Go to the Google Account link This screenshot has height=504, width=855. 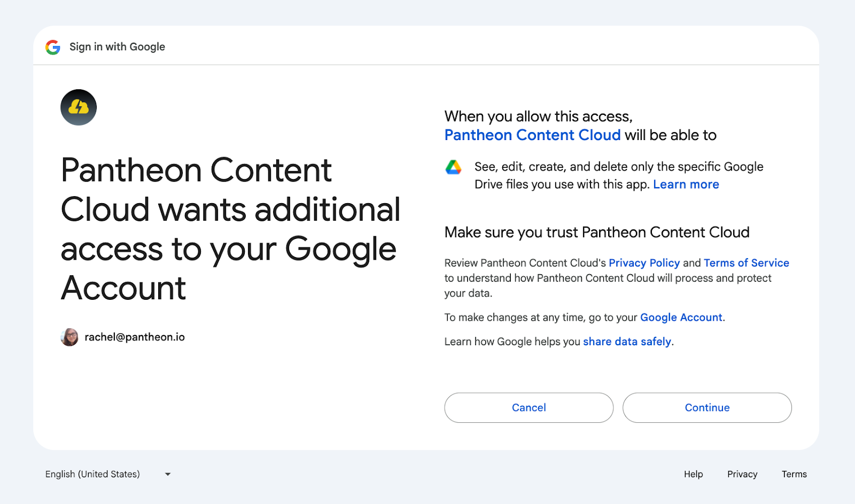(681, 317)
